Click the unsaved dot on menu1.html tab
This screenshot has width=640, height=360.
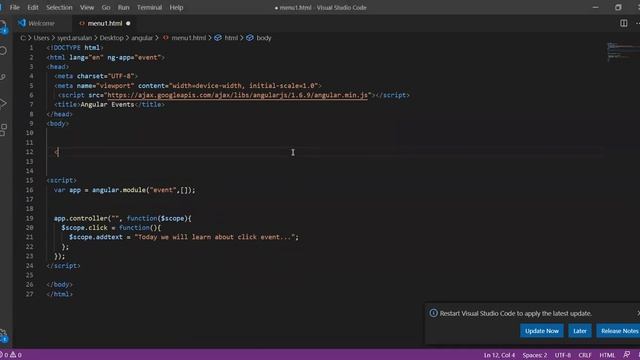pyautogui.click(x=128, y=23)
